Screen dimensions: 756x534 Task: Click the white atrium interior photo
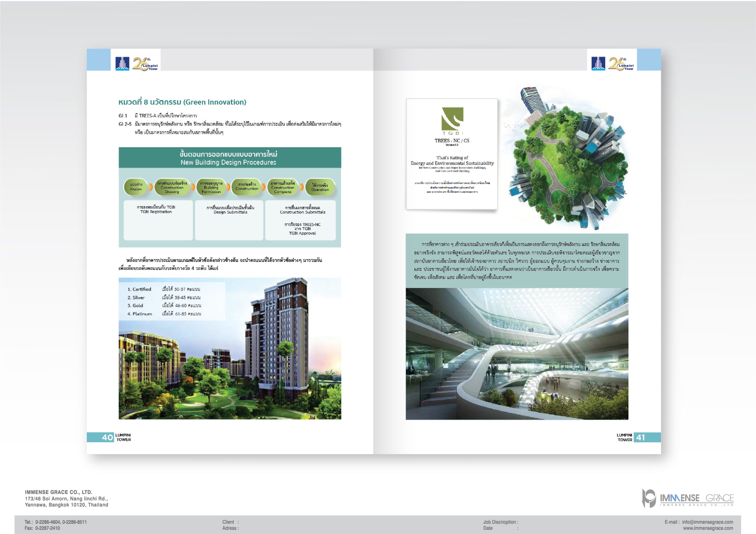click(x=517, y=354)
